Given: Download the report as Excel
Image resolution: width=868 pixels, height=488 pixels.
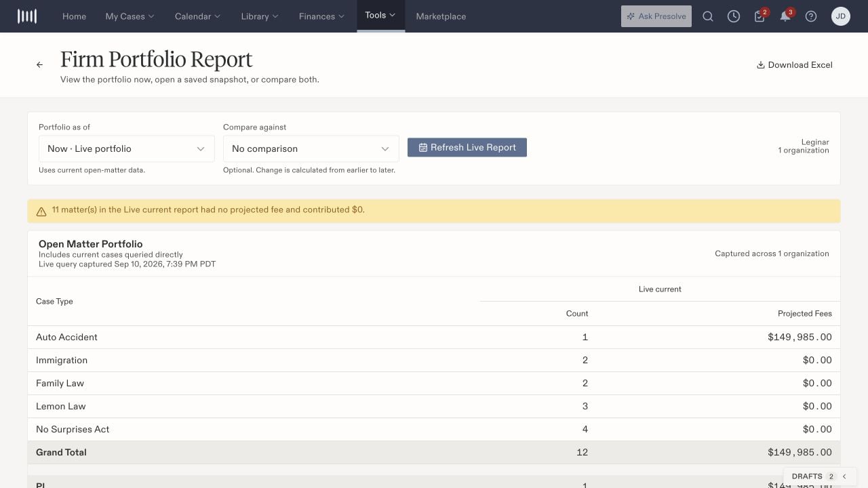Looking at the screenshot, I should (x=795, y=65).
